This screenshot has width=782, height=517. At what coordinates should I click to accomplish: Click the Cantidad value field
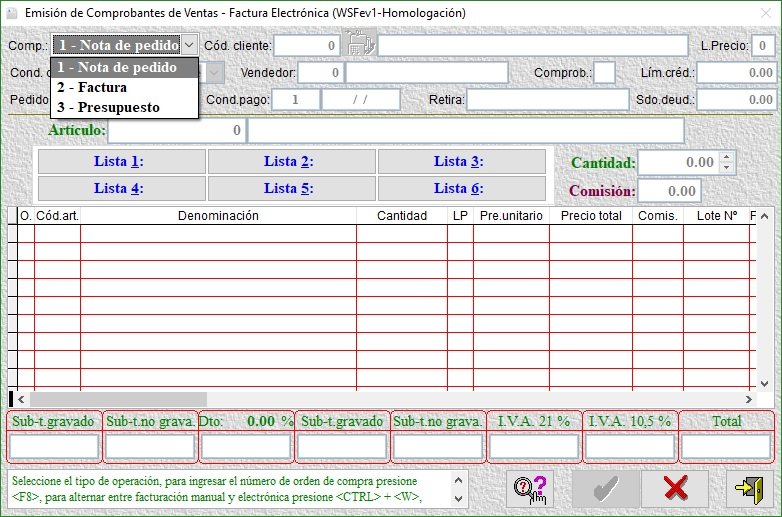point(679,162)
